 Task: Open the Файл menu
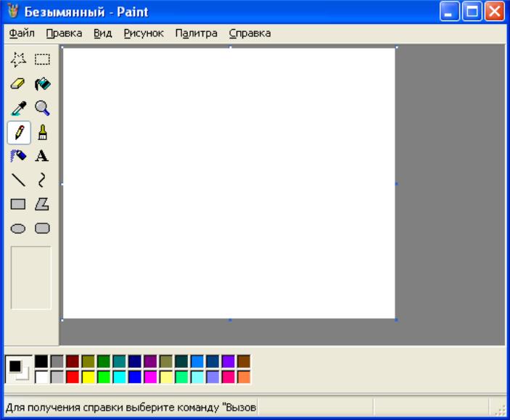click(x=22, y=33)
